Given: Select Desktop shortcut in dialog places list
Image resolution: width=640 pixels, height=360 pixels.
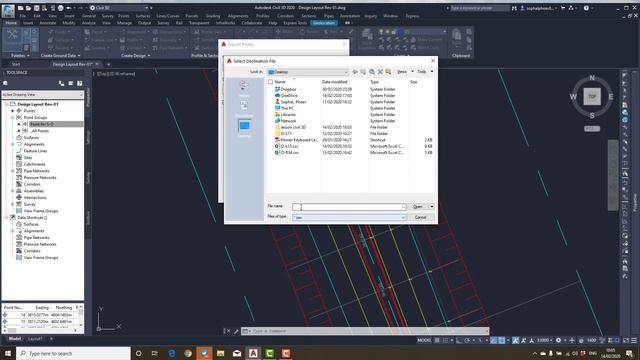Looking at the screenshot, I should (244, 128).
